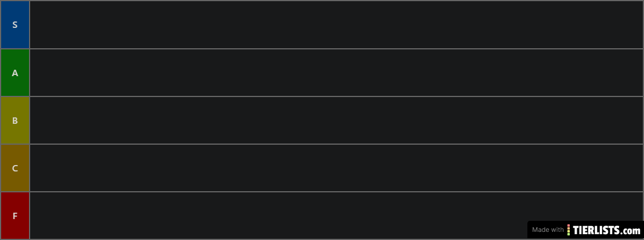Click the '.com' part of the watermark

pos(631,231)
